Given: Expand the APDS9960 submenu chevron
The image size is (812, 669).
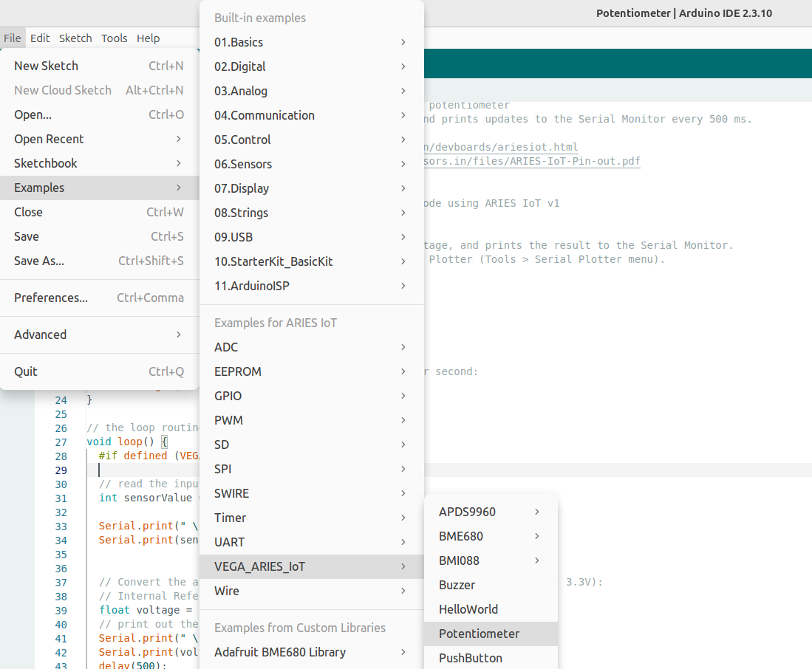Looking at the screenshot, I should [537, 512].
